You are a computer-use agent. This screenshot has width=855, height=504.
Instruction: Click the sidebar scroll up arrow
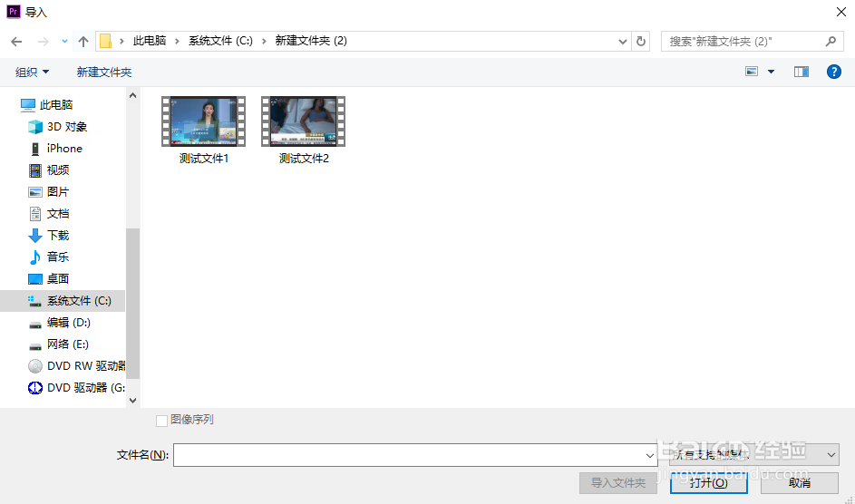pos(133,95)
